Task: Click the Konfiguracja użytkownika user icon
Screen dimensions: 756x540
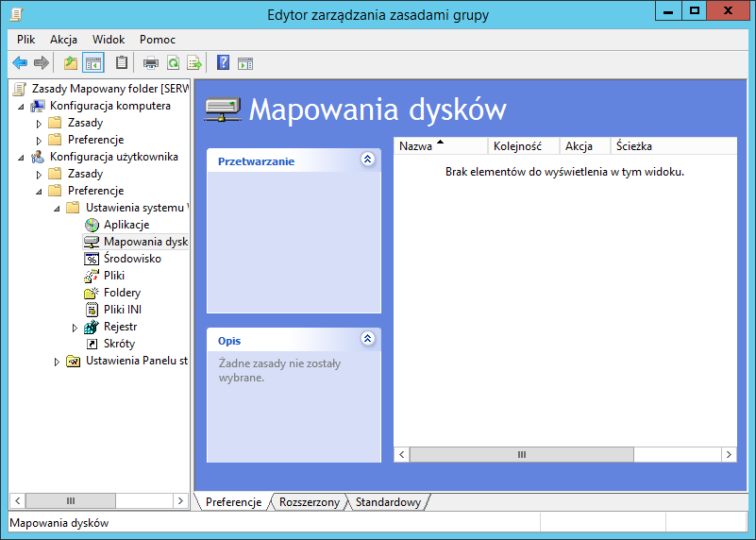Action: pyautogui.click(x=38, y=157)
